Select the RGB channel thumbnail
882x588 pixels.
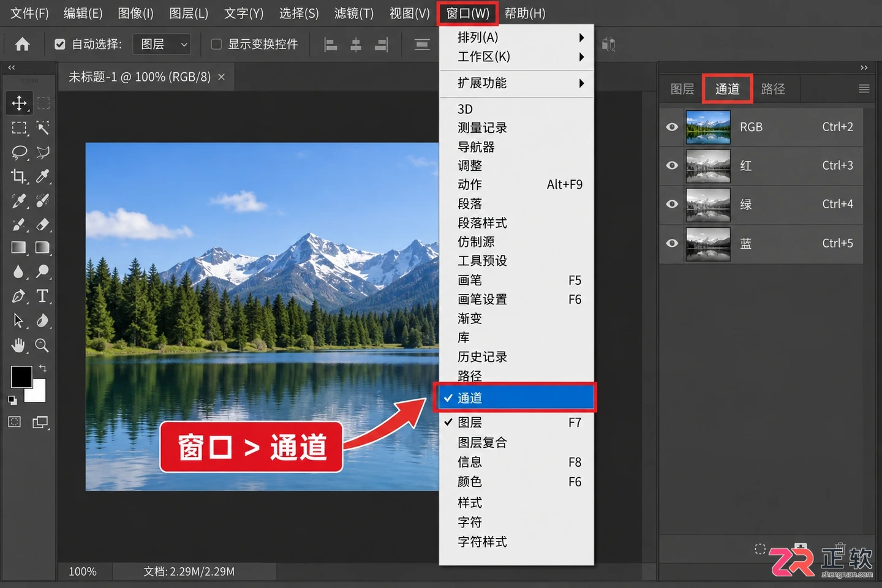coord(708,127)
